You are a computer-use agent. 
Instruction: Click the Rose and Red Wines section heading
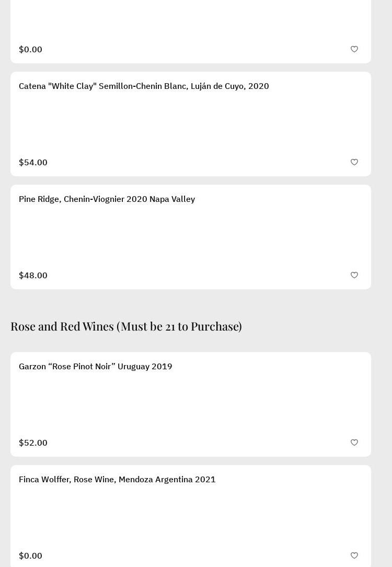126,326
